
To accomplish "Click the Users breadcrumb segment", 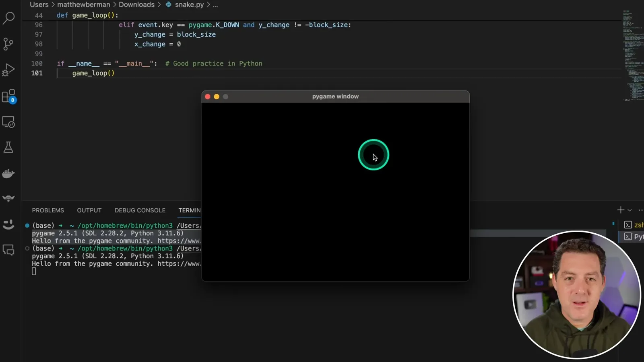I will click(39, 5).
